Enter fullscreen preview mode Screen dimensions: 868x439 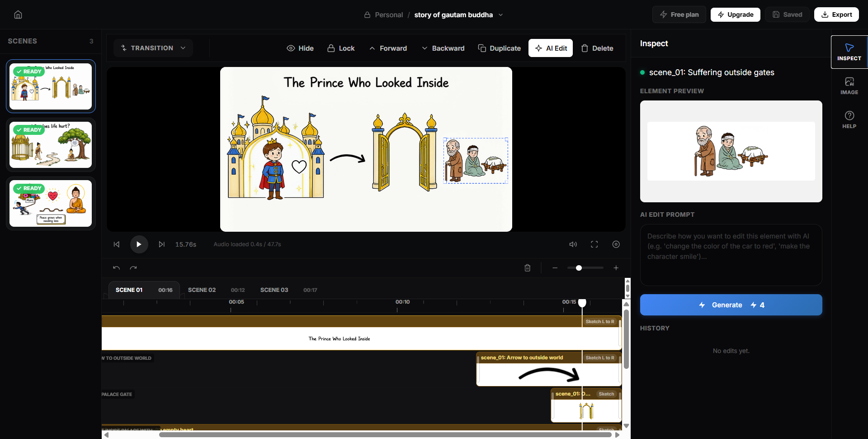[594, 244]
